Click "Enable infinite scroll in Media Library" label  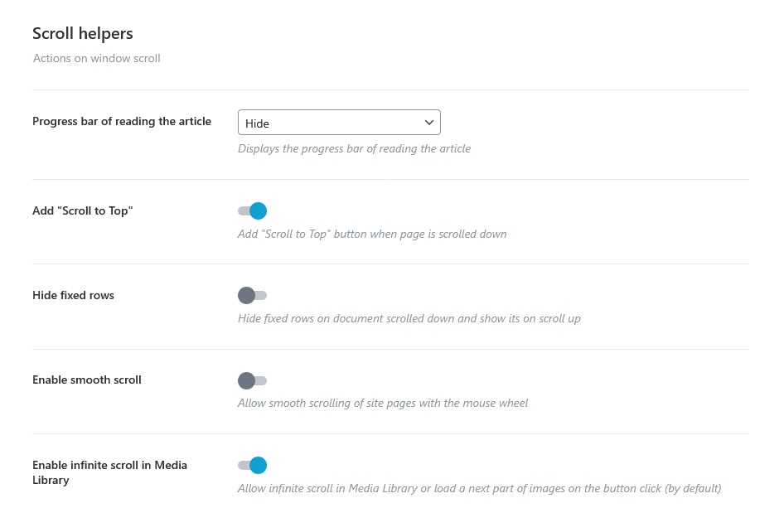pyautogui.click(x=109, y=472)
